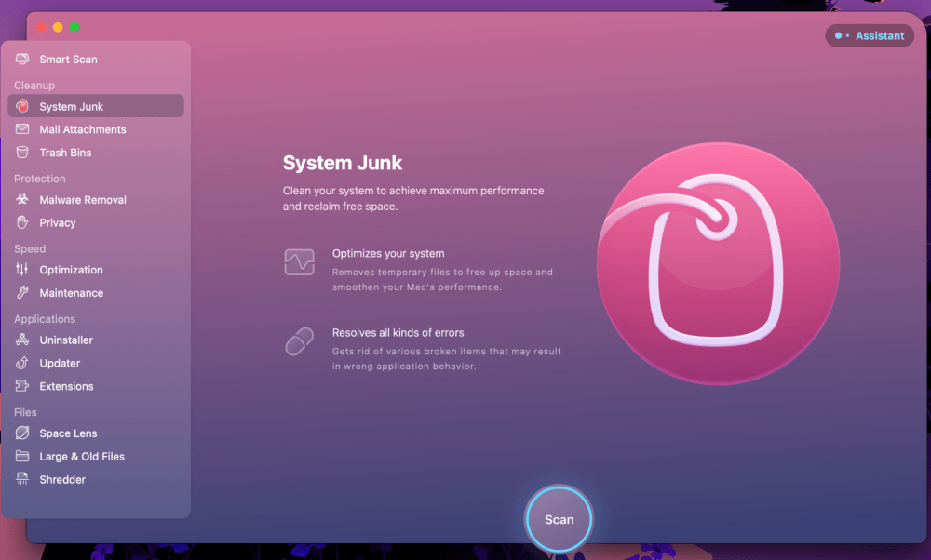Image resolution: width=931 pixels, height=560 pixels.
Task: Switch to the Privacy module
Action: click(96, 222)
